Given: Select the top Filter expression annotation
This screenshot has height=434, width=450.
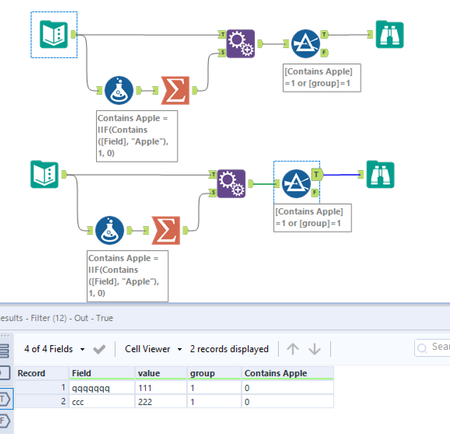Looking at the screenshot, I should tap(322, 78).
